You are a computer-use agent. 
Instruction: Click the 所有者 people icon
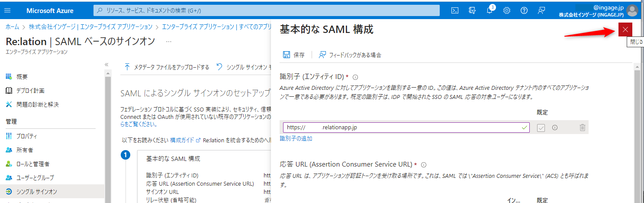click(9, 150)
